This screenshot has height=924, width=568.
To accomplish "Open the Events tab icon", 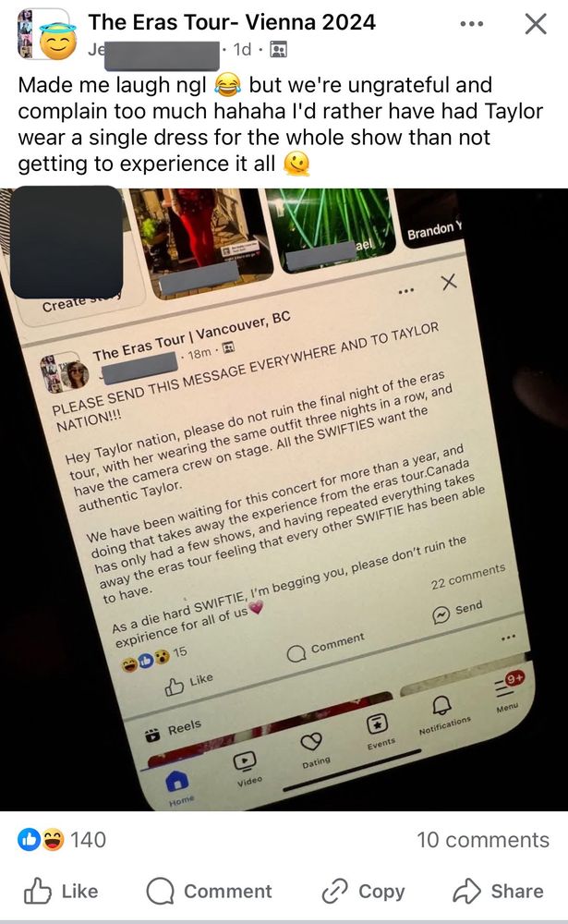I will [x=379, y=731].
